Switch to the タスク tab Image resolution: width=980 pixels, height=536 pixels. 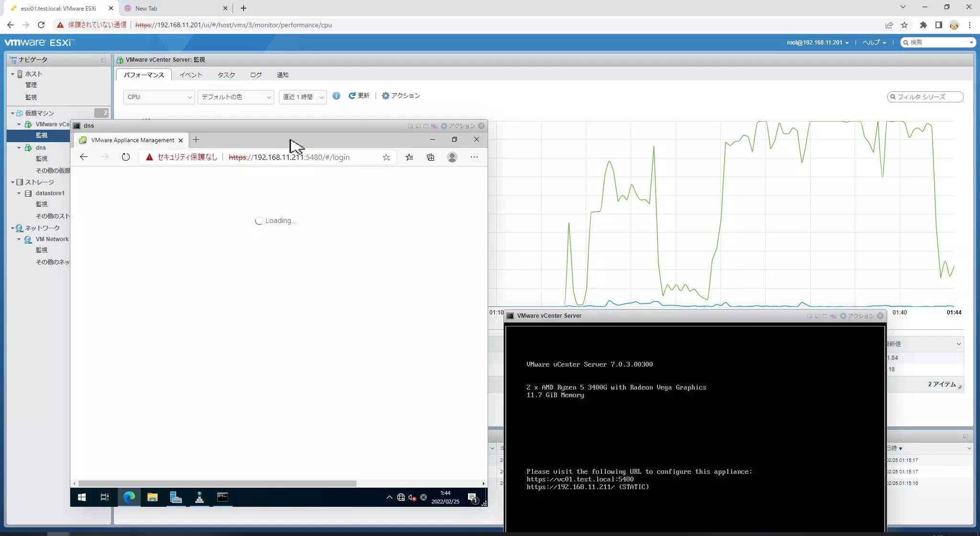(226, 75)
